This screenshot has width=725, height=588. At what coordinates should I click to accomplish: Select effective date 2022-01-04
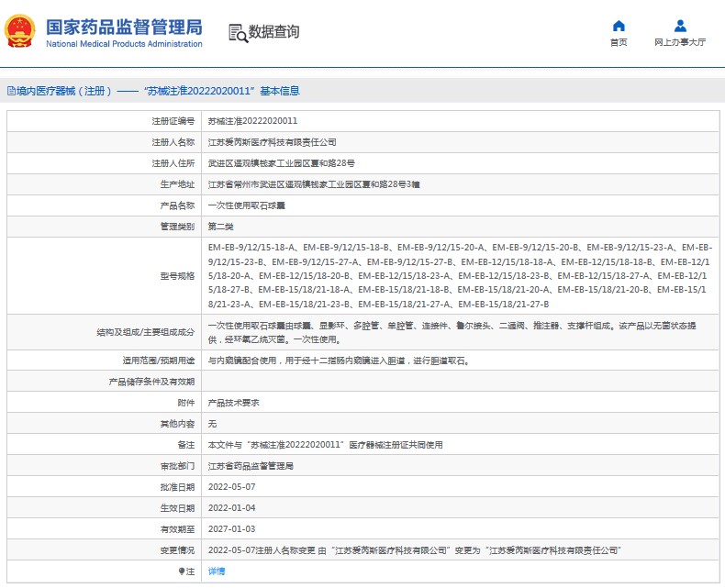(x=231, y=508)
